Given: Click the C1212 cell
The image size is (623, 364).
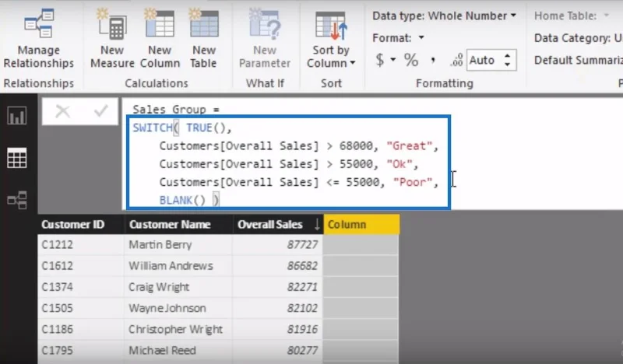Looking at the screenshot, I should pos(81,244).
